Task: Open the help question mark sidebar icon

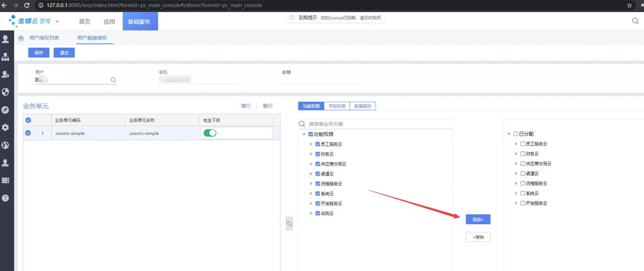Action: coord(6,198)
